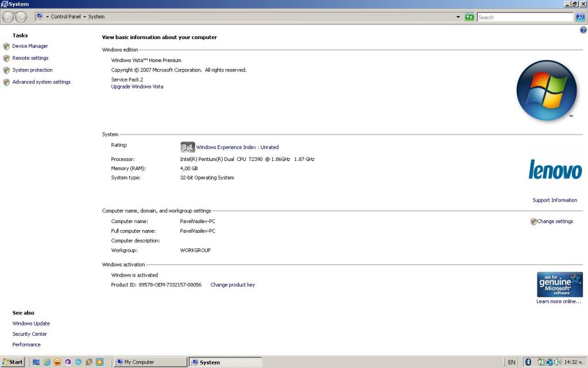Screen dimensions: 588x368
Task: Open Windows Experience Index : Unrated link
Action: (237, 147)
